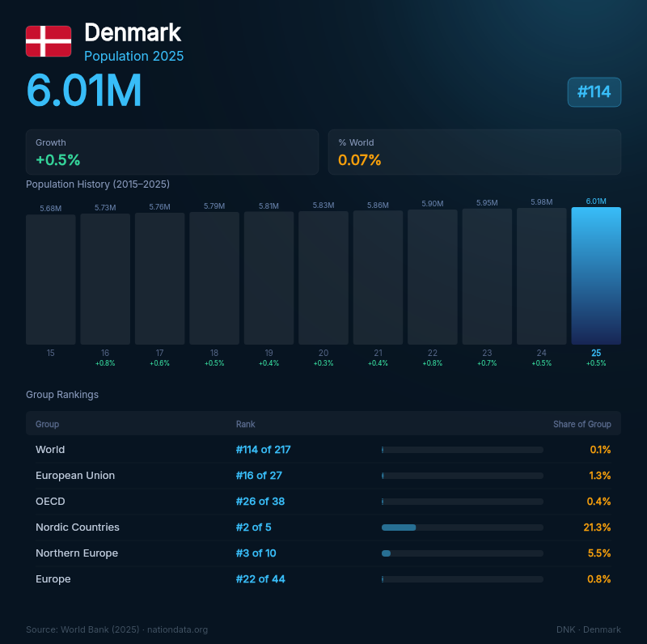Click the #114 rank badge

(594, 92)
